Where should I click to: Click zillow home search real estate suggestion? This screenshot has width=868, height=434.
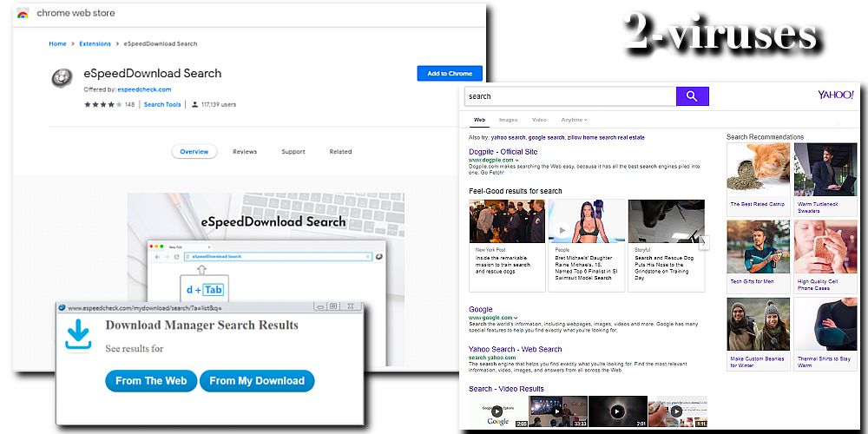(606, 137)
